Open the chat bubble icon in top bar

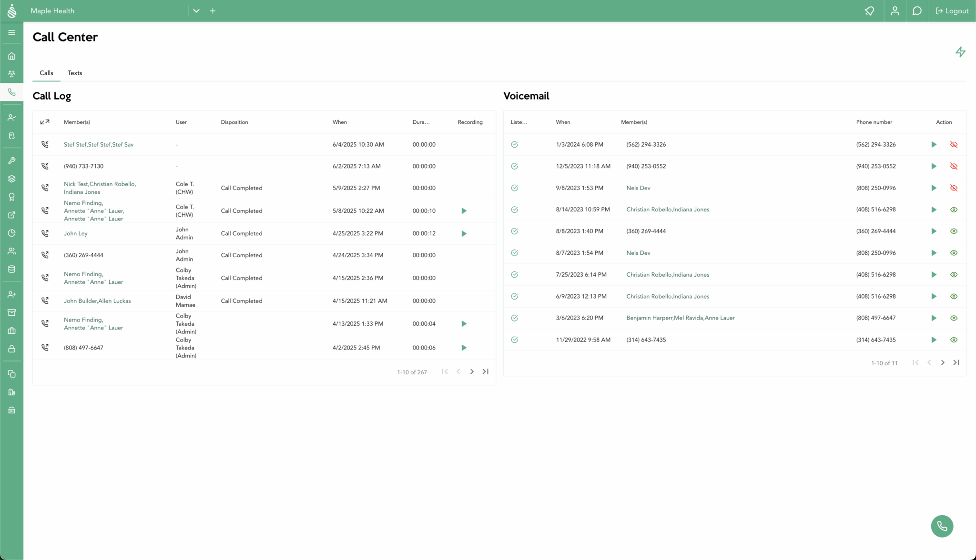pyautogui.click(x=916, y=10)
